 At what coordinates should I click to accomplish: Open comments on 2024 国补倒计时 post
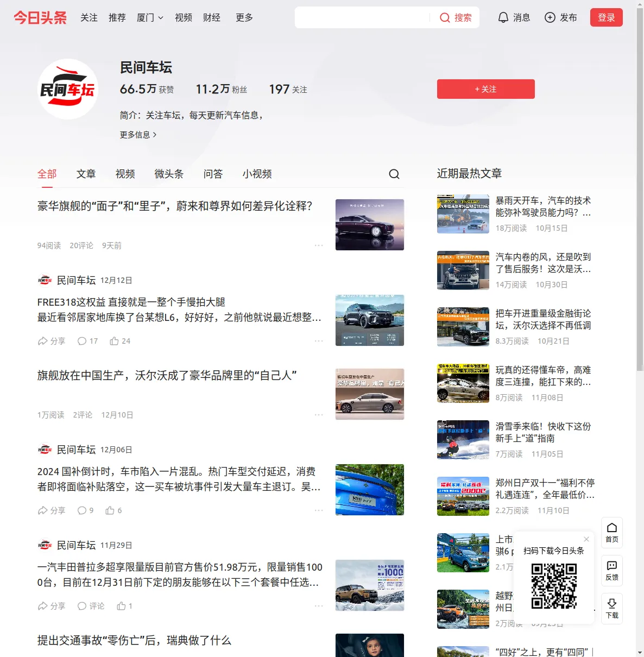coord(86,510)
